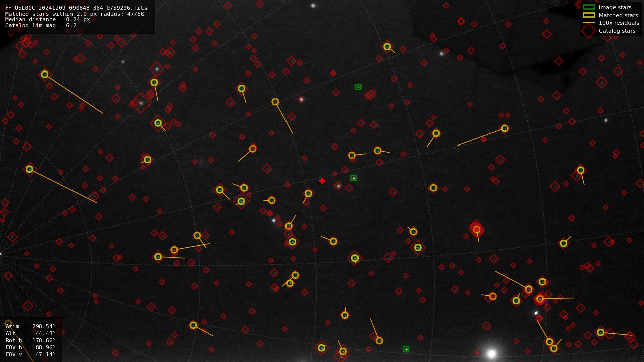
Task: Click the "Catalog stars" legend label
Action: (x=617, y=31)
